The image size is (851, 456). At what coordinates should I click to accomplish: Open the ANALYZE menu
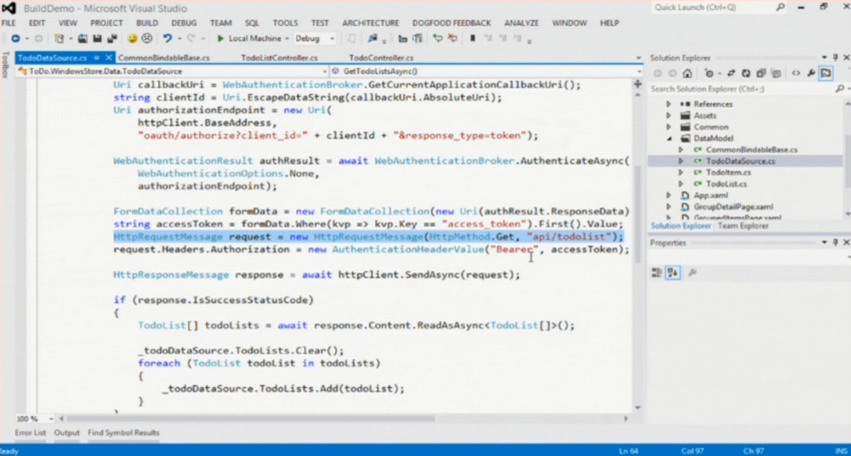522,23
